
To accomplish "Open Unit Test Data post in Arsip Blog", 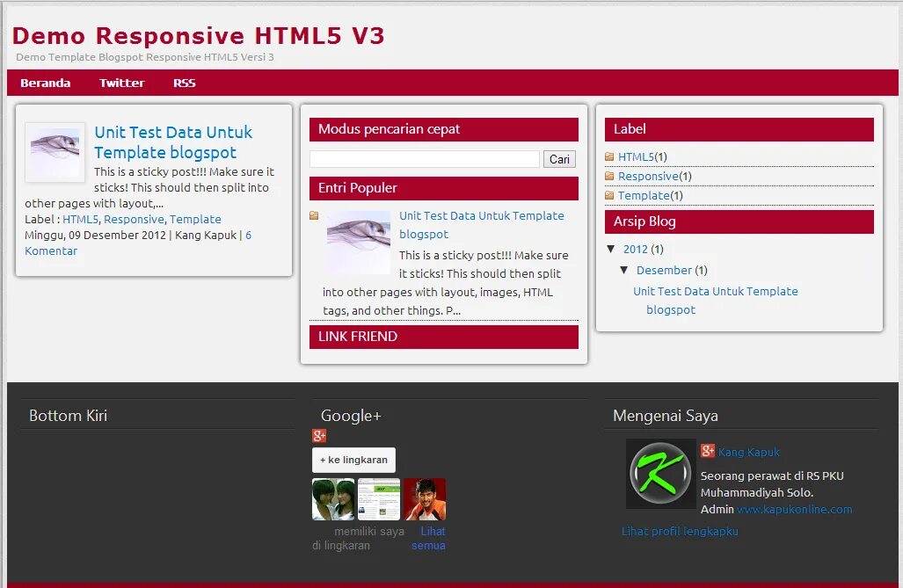I will coord(715,301).
